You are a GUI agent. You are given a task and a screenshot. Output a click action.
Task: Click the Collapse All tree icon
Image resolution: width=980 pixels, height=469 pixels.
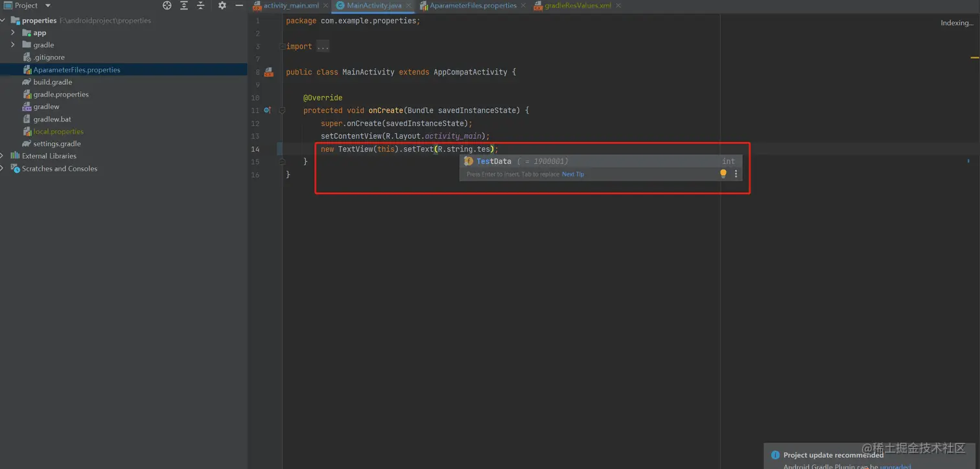(200, 5)
